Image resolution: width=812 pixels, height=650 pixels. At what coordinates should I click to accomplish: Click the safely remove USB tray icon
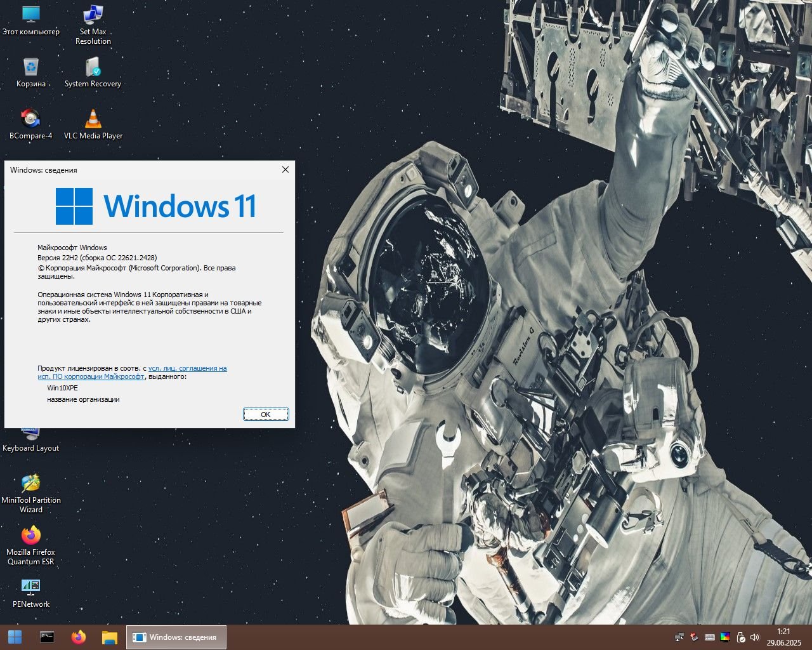click(740, 637)
